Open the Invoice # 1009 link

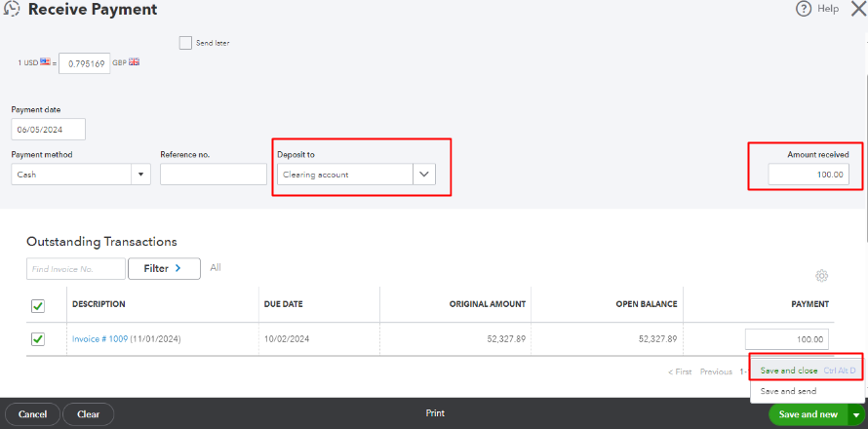pyautogui.click(x=99, y=339)
